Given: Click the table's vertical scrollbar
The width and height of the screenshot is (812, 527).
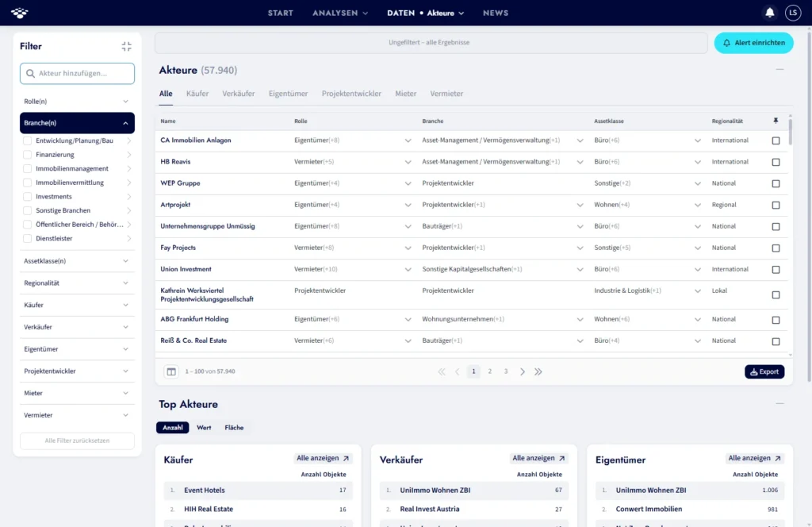Looking at the screenshot, I should tap(790, 131).
